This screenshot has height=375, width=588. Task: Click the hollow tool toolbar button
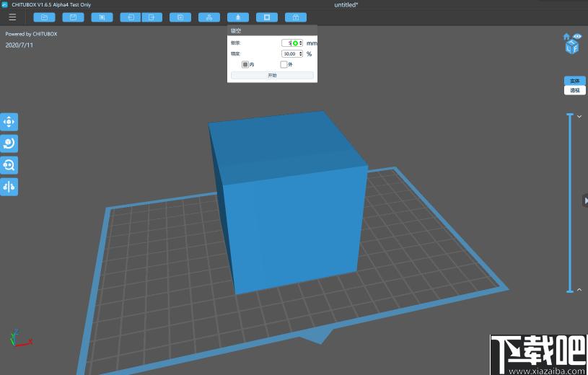[238, 17]
